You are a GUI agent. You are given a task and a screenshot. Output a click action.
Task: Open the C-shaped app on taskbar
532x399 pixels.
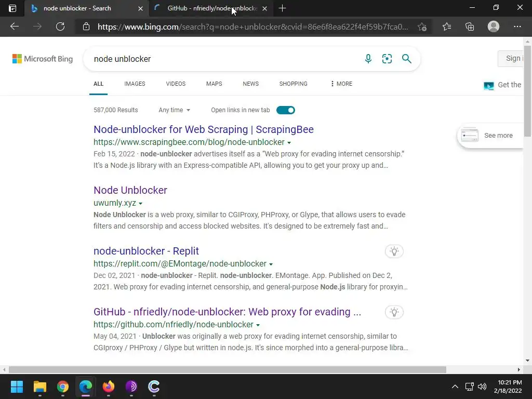click(154, 387)
